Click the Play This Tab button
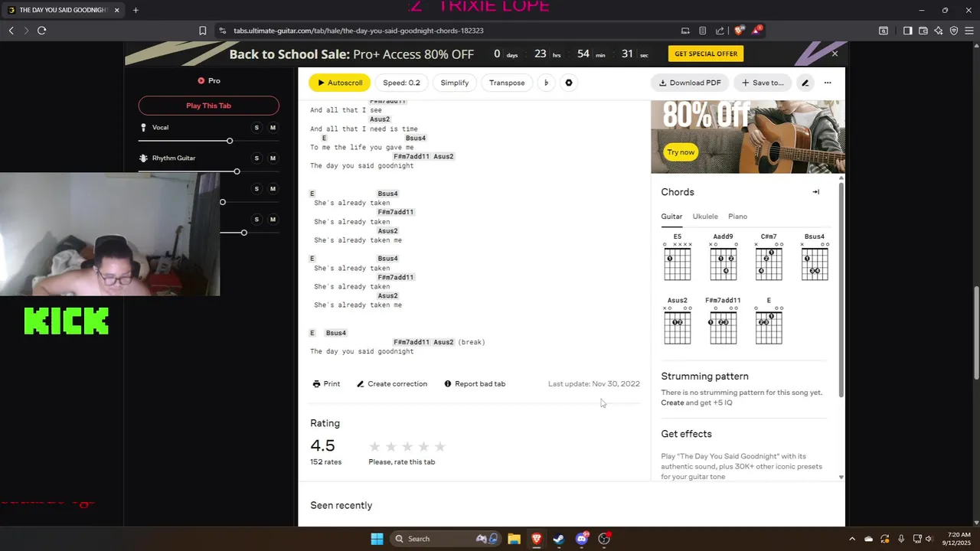The image size is (980, 551). tap(208, 106)
